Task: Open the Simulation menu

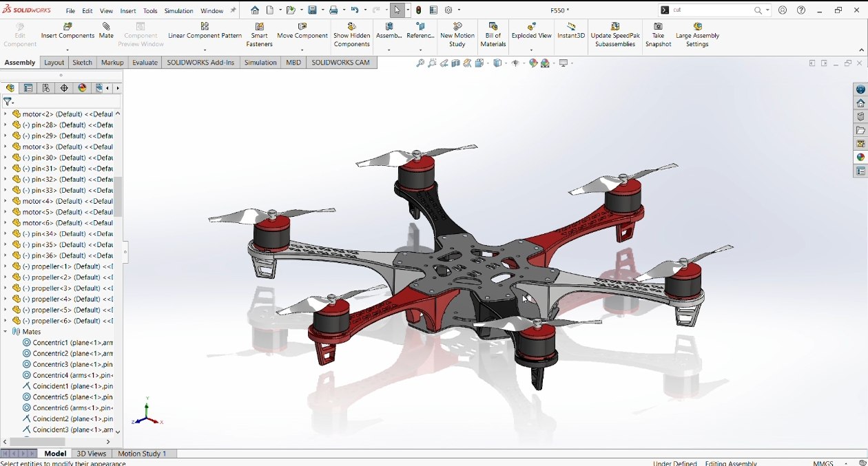Action: (179, 11)
